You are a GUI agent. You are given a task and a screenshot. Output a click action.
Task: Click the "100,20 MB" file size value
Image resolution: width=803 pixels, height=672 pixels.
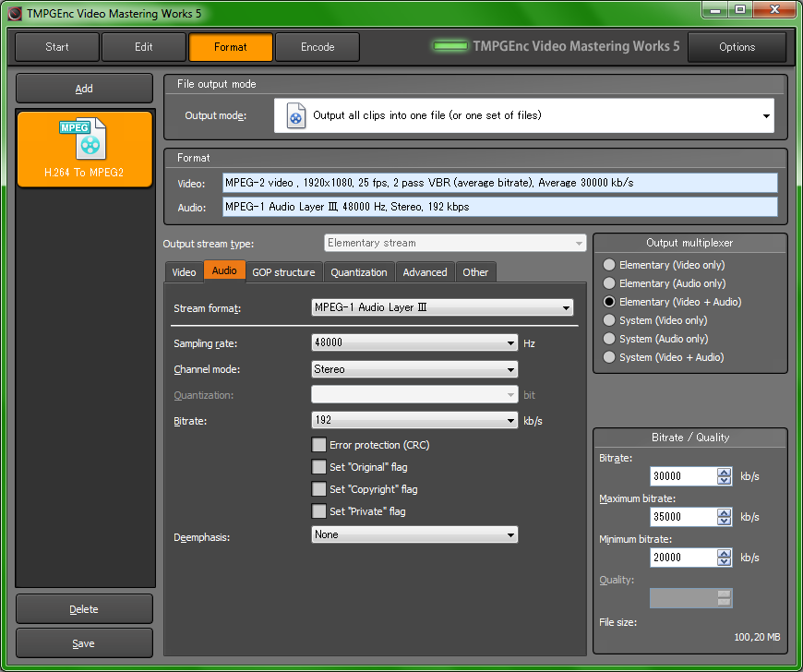[757, 637]
